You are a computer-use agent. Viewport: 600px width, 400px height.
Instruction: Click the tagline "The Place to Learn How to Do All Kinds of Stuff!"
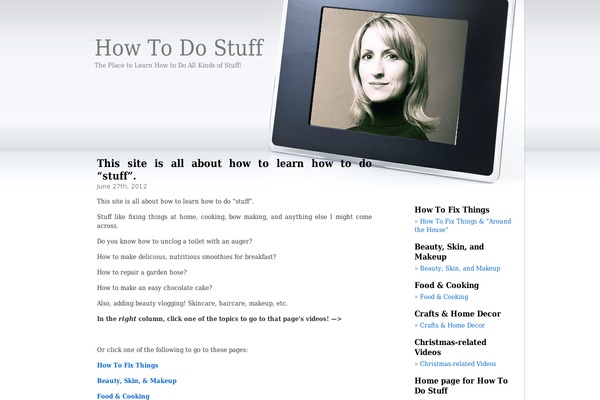coord(168,65)
